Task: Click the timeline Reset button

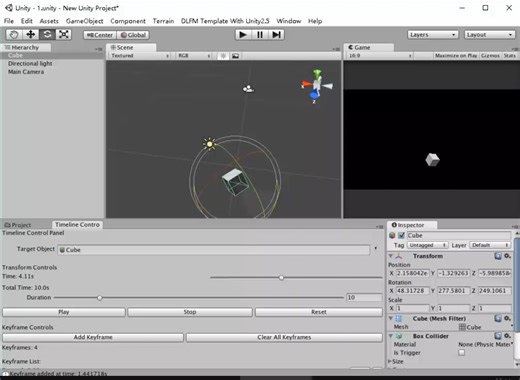Action: coord(319,312)
